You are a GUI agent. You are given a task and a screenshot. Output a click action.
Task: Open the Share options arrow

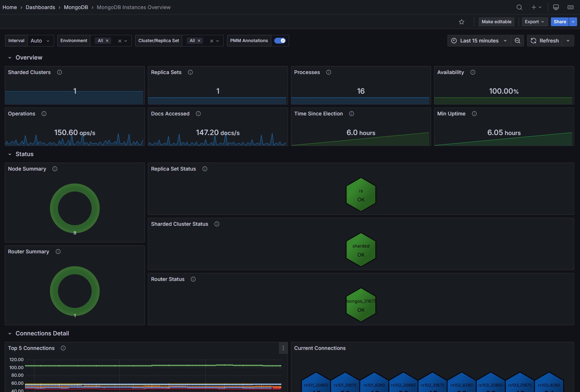coord(573,22)
